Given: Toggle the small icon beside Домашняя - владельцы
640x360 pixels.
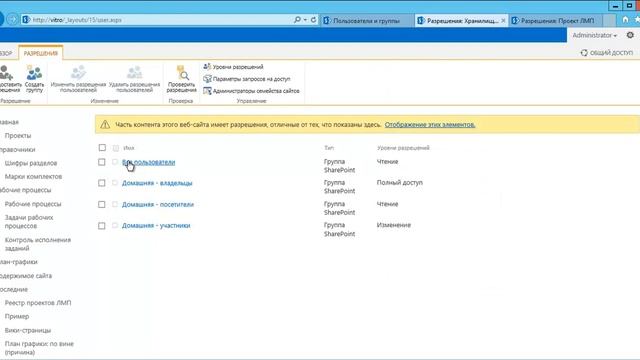Looking at the screenshot, I should [x=115, y=183].
